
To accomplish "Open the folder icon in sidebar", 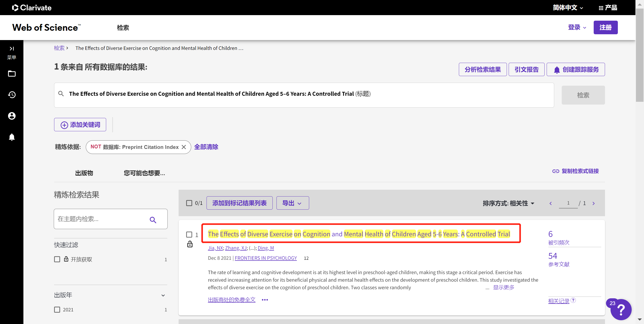I will click(12, 74).
